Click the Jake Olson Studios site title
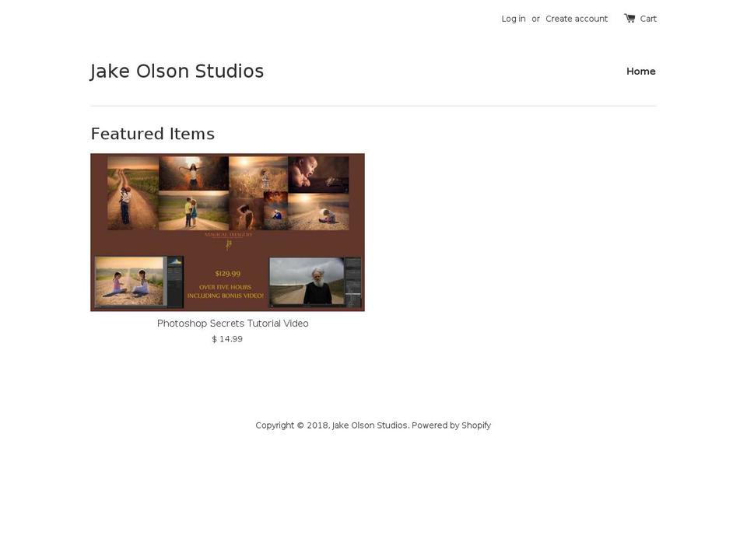 coord(177,71)
